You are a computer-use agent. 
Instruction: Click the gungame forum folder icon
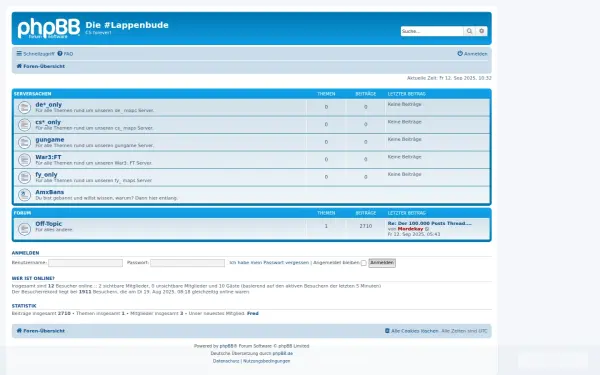pyautogui.click(x=24, y=142)
